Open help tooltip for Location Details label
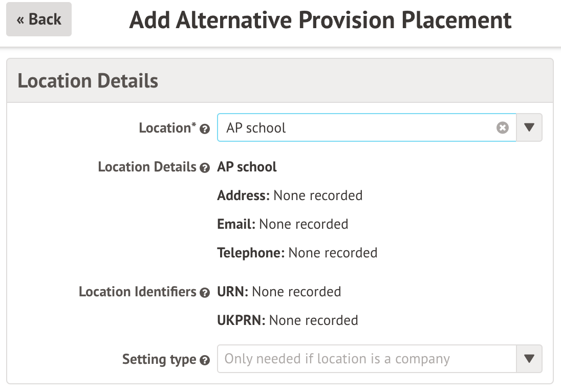This screenshot has width=561, height=392. pos(205,168)
